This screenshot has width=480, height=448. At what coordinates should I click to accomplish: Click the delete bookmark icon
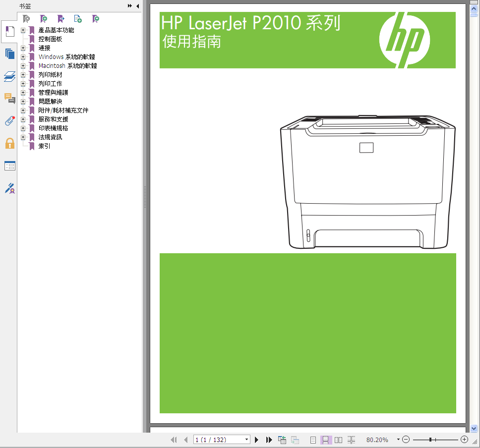27,19
